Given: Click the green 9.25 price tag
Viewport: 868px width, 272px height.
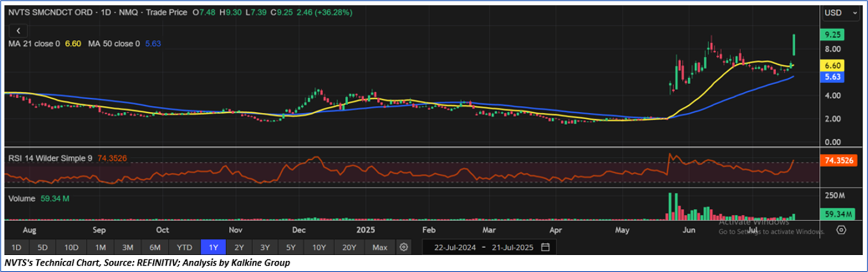Looking at the screenshot, I should pyautogui.click(x=832, y=35).
